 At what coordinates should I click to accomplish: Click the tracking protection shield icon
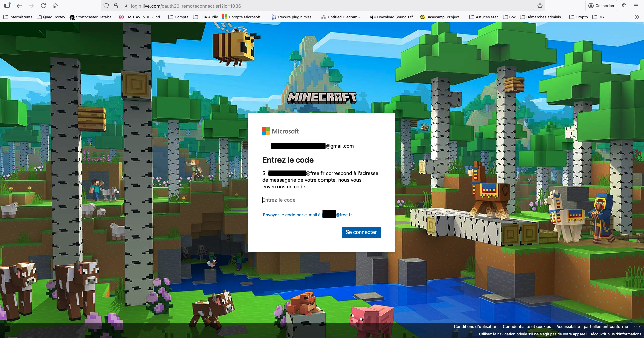[106, 6]
